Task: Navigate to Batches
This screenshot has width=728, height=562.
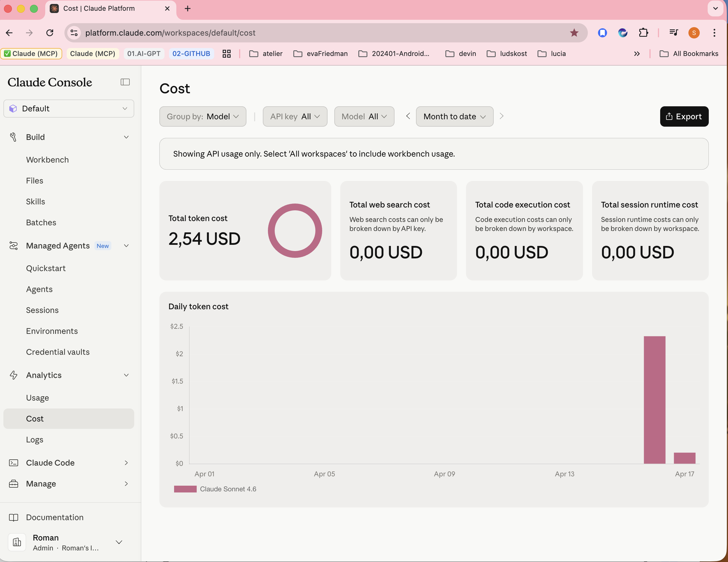Action: pos(41,222)
